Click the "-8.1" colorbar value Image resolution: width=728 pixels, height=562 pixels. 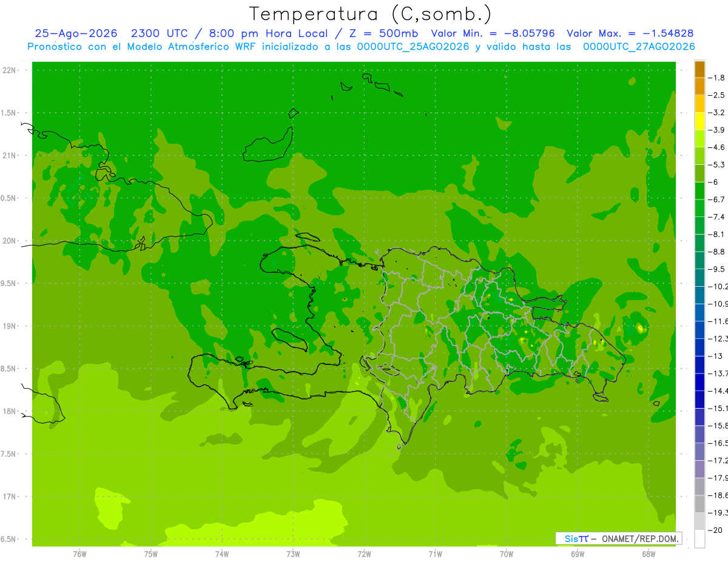[x=716, y=234]
